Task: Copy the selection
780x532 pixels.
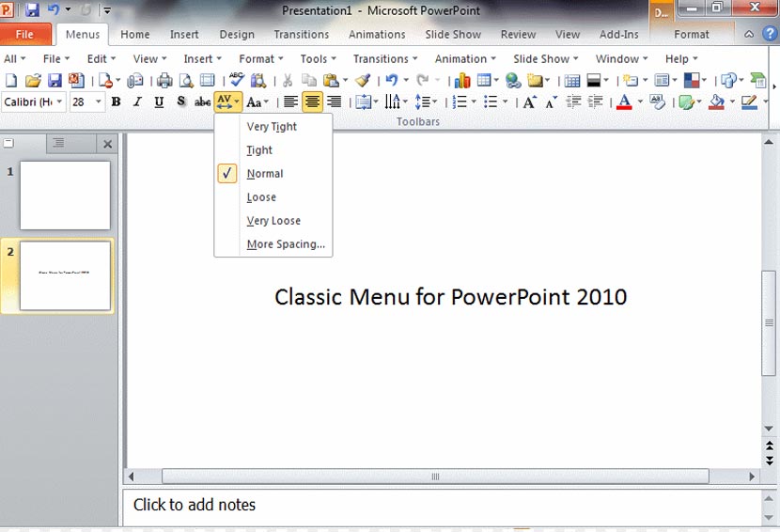Action: (x=309, y=80)
